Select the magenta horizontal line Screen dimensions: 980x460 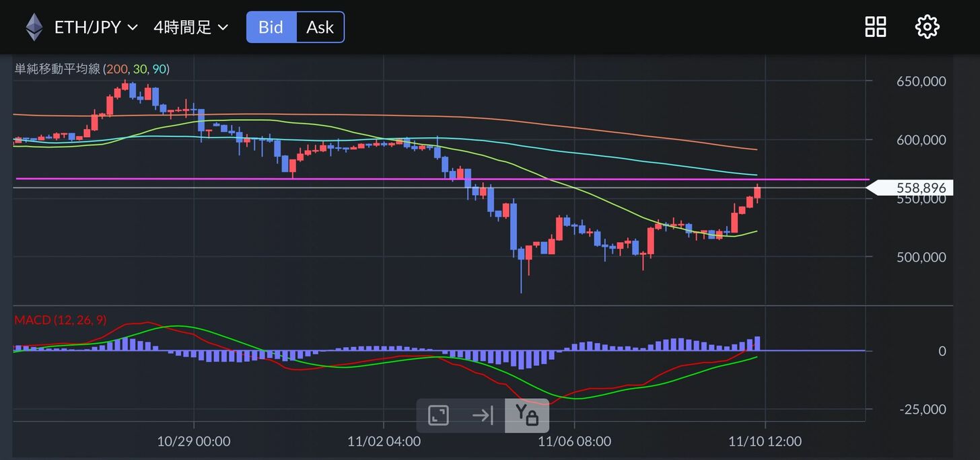404,179
